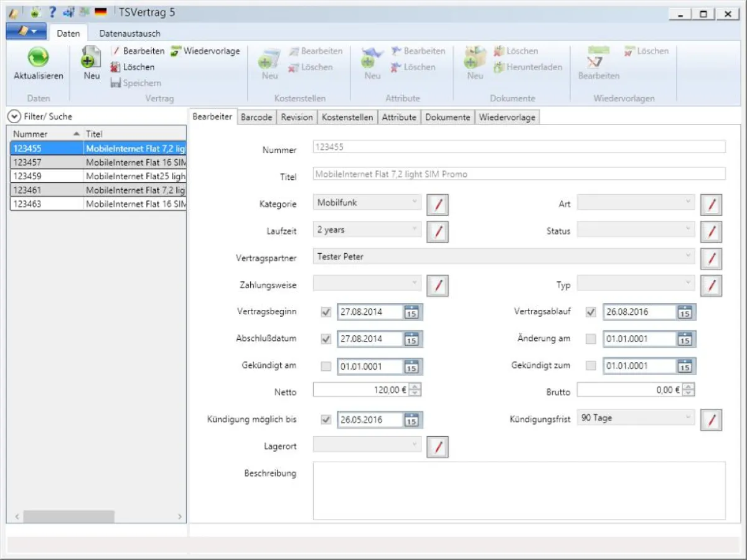747x560 pixels.
Task: Click the horizontal scrollbar under contract list
Action: point(68,516)
